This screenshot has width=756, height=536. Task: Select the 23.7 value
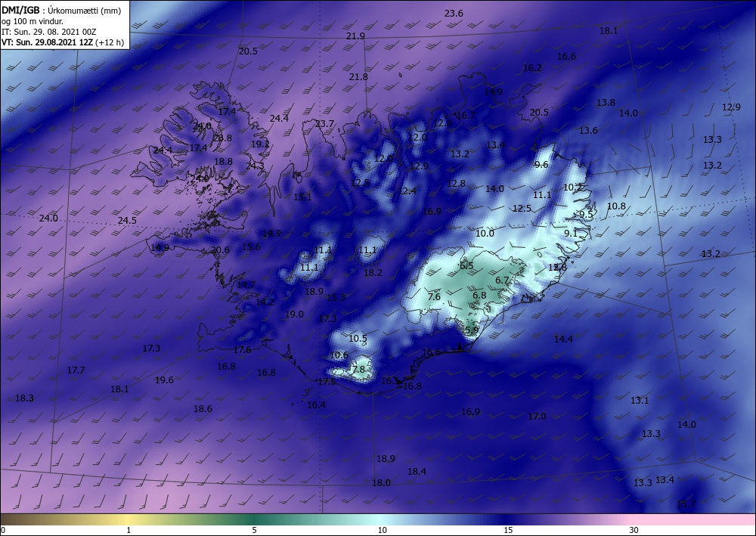[324, 124]
